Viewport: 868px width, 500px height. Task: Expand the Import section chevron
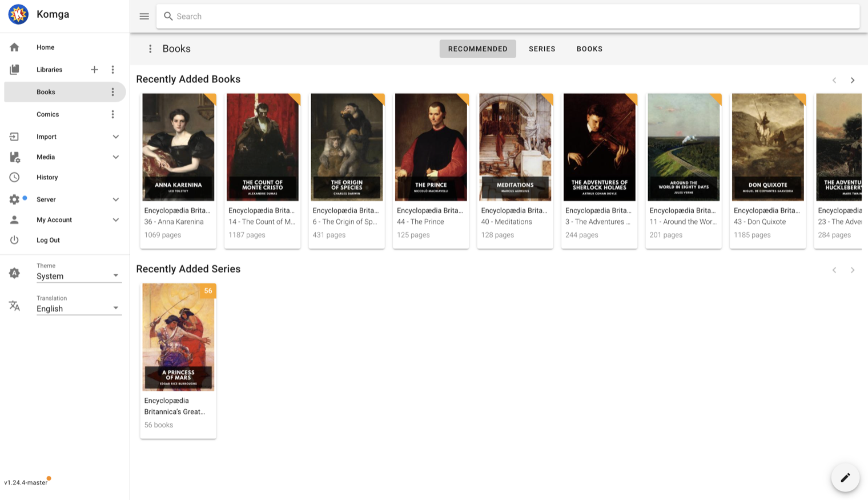116,137
